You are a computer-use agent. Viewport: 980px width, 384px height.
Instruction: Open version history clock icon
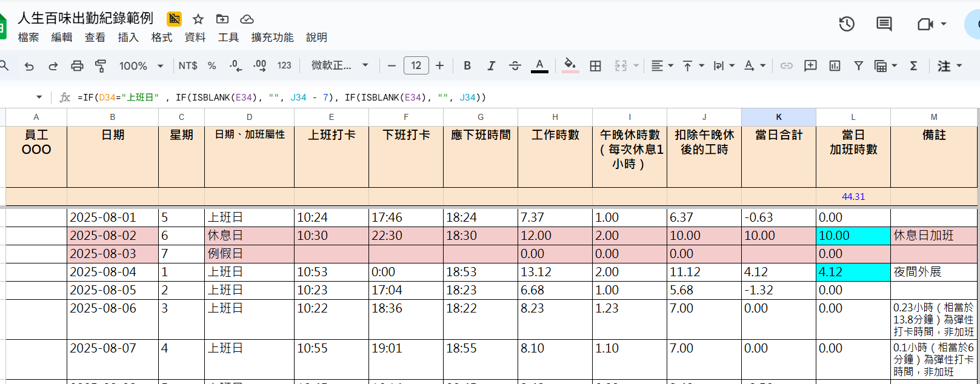pyautogui.click(x=847, y=24)
